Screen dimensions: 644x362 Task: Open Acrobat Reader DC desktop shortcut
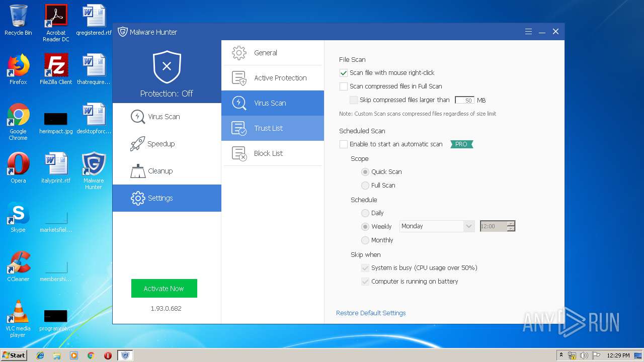pos(56,23)
